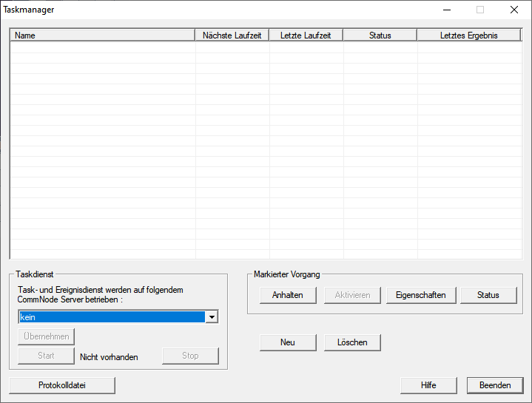
Task: Create a new task with Neu
Action: coord(288,342)
